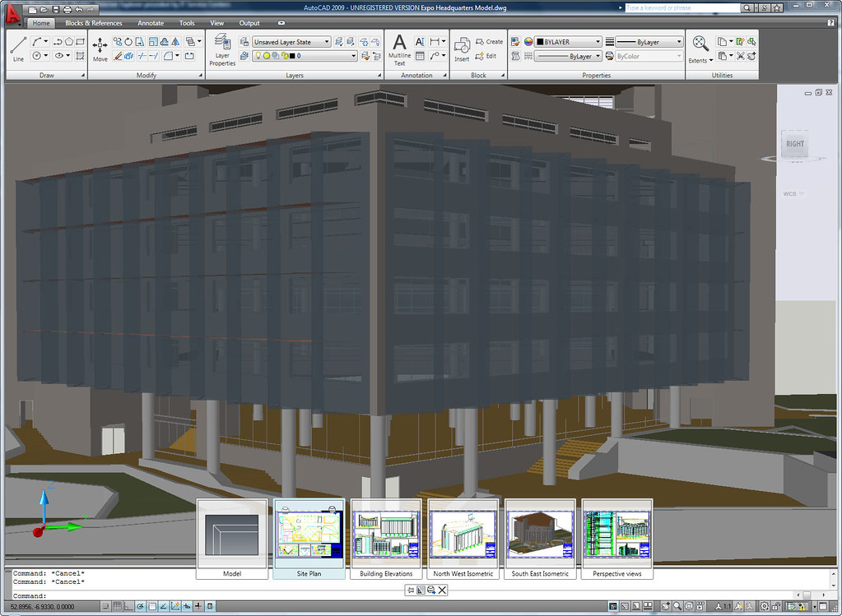Select the Rectangle tool in Draw panel
The image size is (842, 616).
80,42
